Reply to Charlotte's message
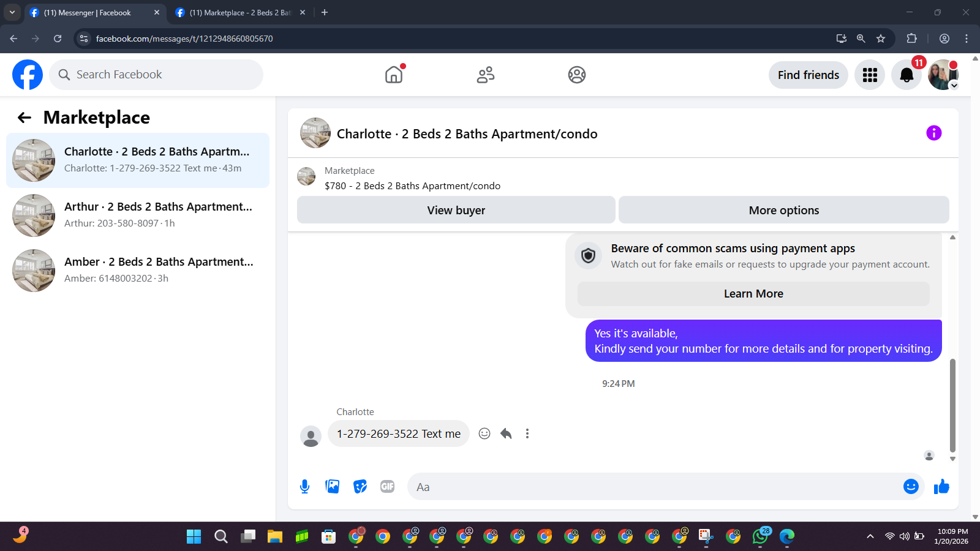The image size is (980, 551). (506, 433)
